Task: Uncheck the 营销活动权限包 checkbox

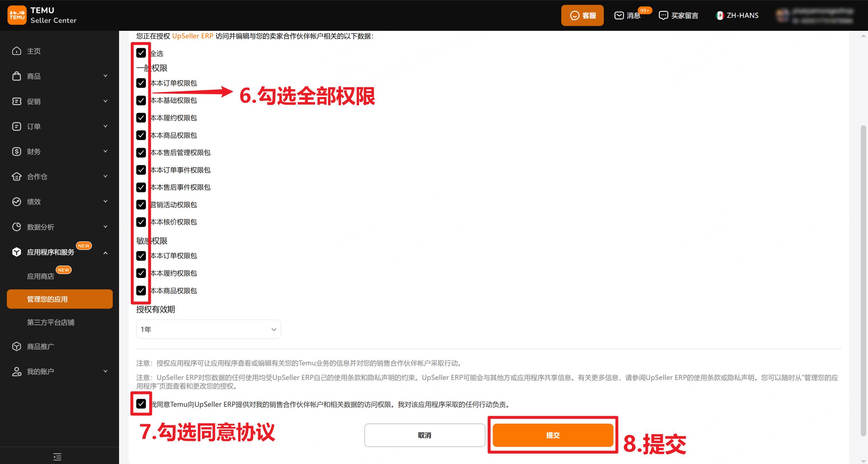Action: [x=141, y=204]
